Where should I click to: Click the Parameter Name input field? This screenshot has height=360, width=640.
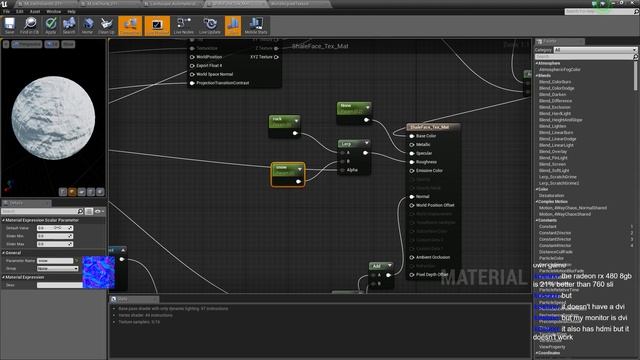[55, 260]
